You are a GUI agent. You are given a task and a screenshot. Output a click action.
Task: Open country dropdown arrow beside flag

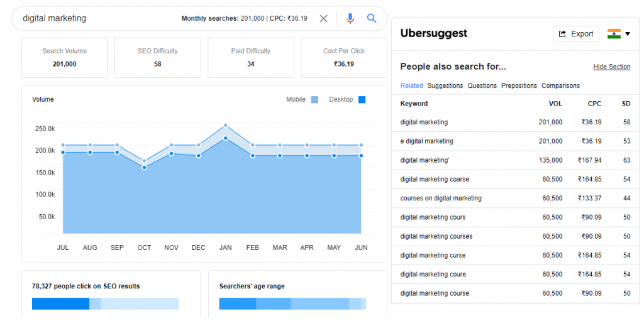tap(628, 34)
